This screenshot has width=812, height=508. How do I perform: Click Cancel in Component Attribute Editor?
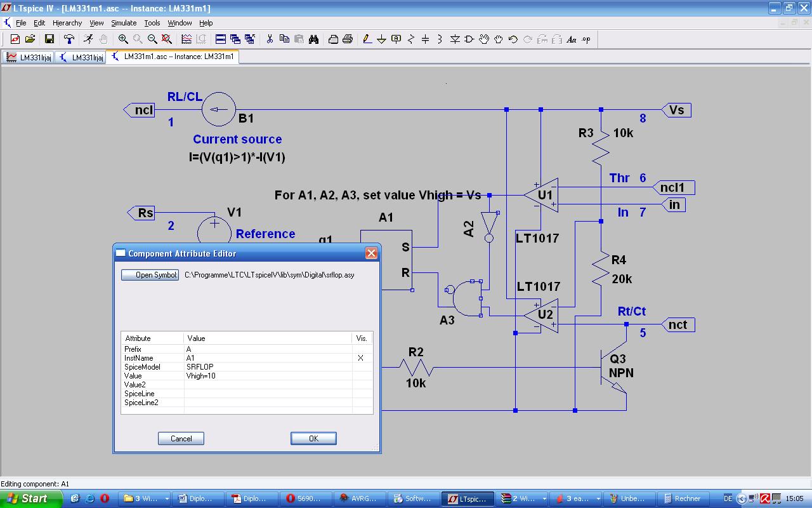point(181,438)
